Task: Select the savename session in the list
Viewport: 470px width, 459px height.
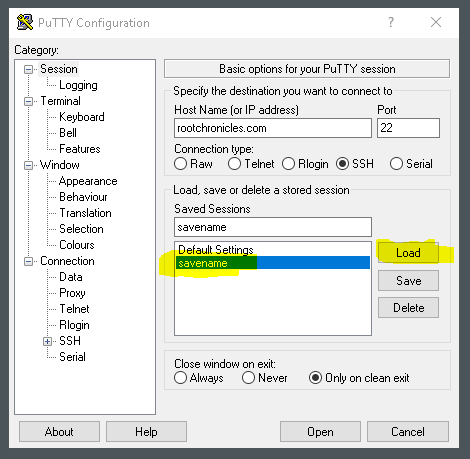Action: tap(273, 263)
